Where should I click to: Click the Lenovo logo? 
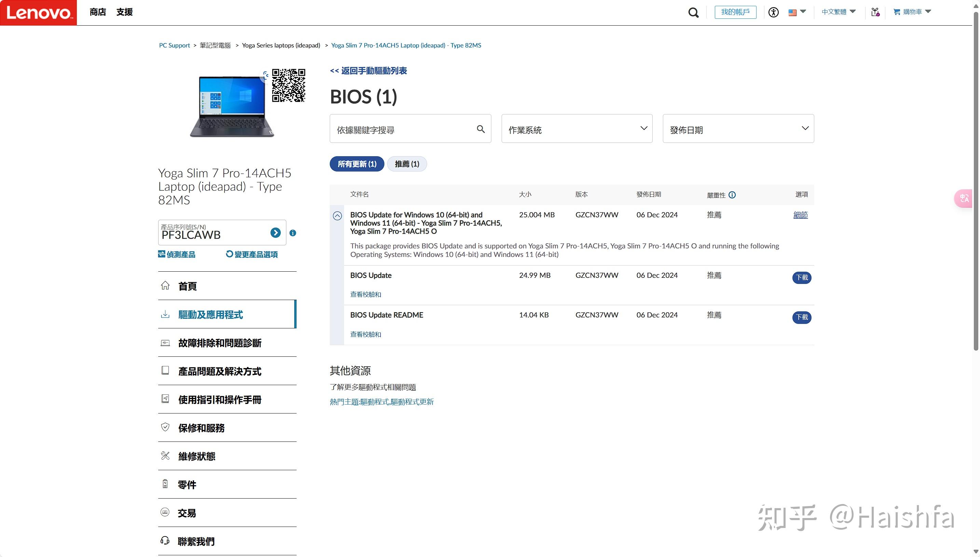click(38, 13)
